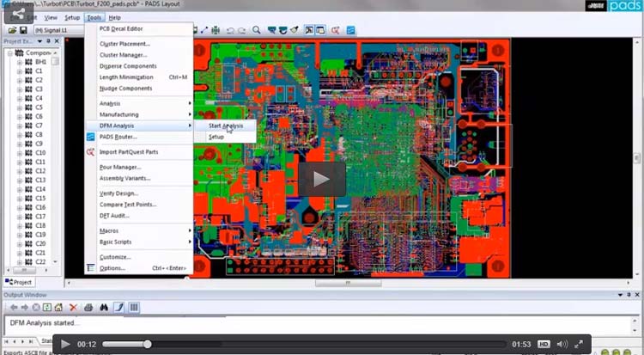Click the share icon over the video
The width and height of the screenshot is (644, 355).
click(x=19, y=15)
